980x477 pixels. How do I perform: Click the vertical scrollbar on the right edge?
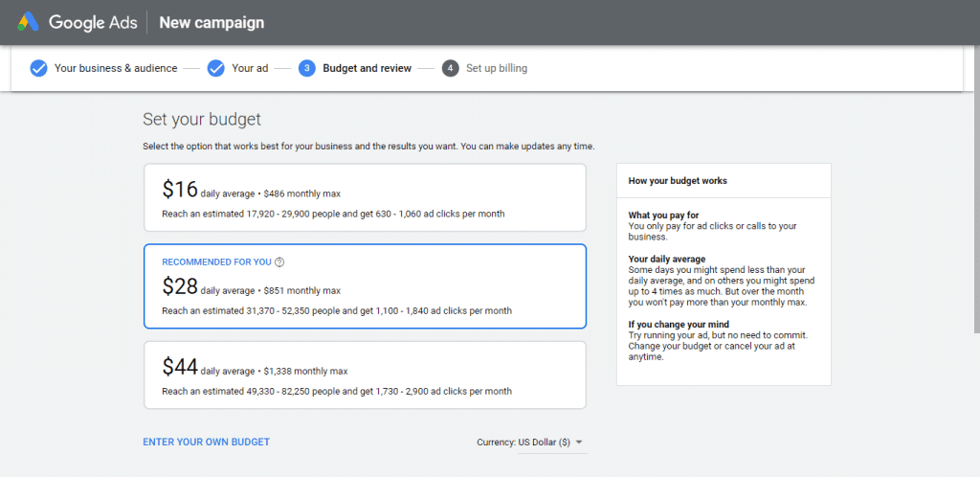(x=975, y=192)
